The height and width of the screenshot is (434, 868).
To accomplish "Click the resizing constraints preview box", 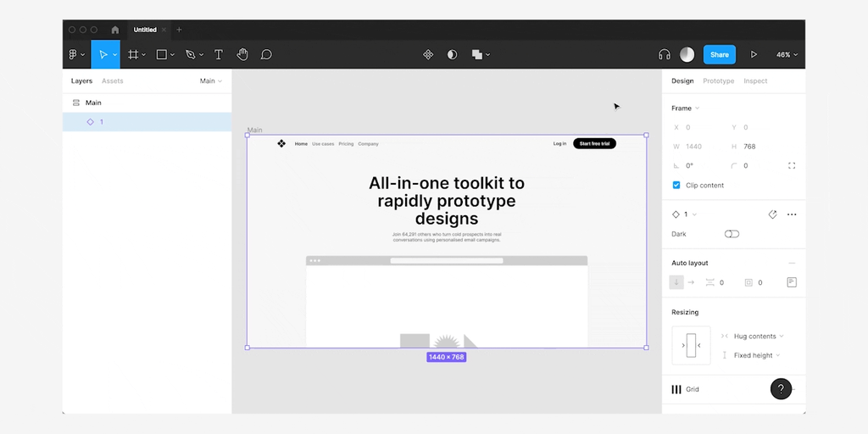I will (691, 346).
